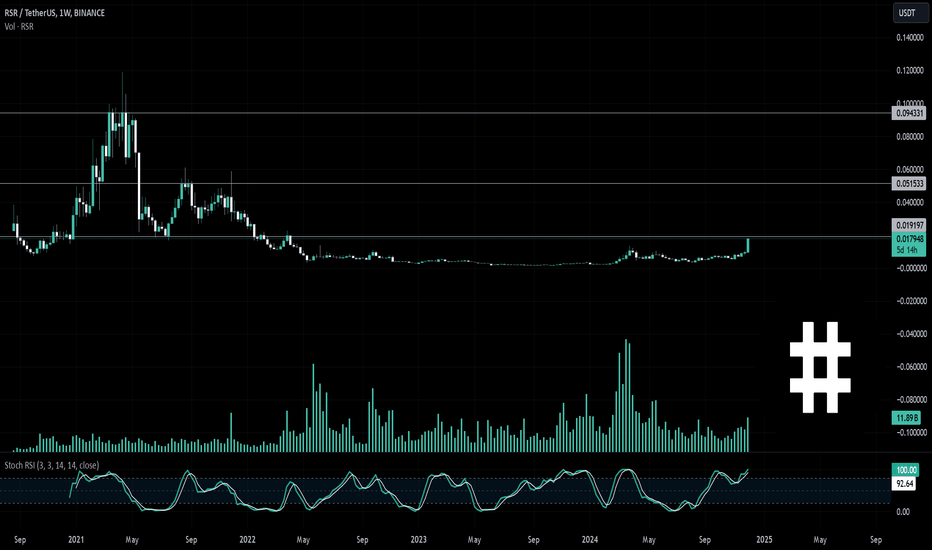
Task: Click the 2021 label on the time axis
Action: point(76,540)
